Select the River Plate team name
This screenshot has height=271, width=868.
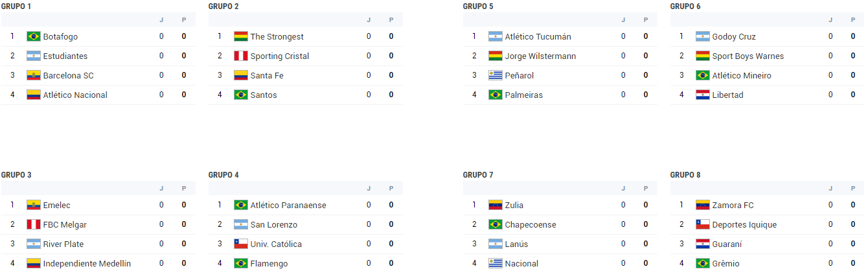pyautogui.click(x=63, y=244)
